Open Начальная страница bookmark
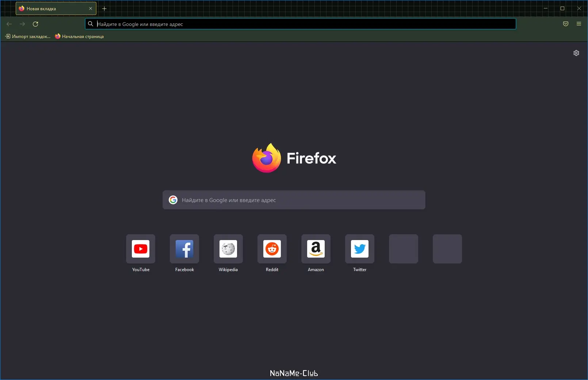The width and height of the screenshot is (588, 380). pos(79,37)
